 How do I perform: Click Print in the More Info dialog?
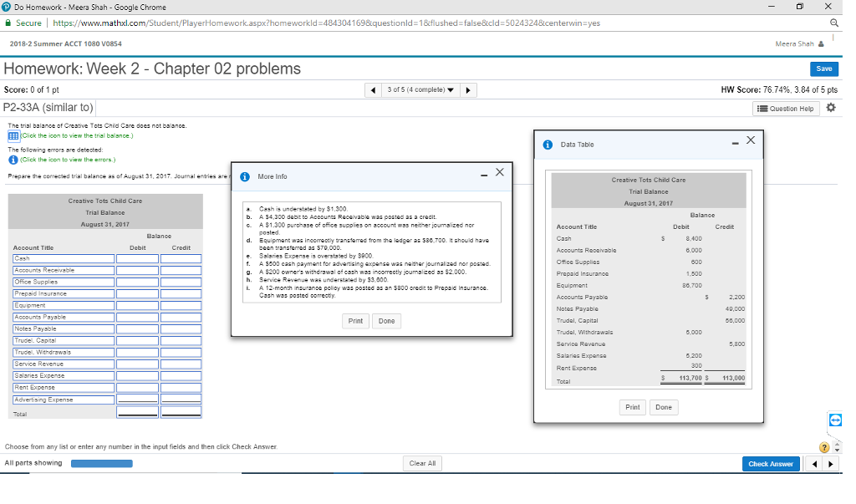[355, 321]
